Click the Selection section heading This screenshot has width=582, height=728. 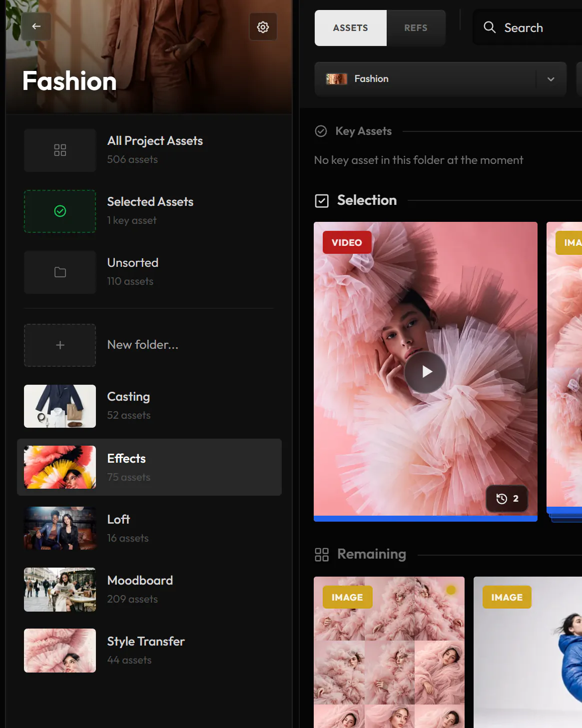[367, 200]
